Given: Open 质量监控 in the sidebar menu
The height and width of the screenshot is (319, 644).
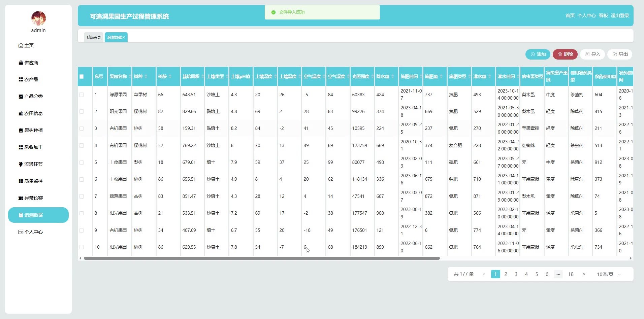Looking at the screenshot, I should point(33,181).
